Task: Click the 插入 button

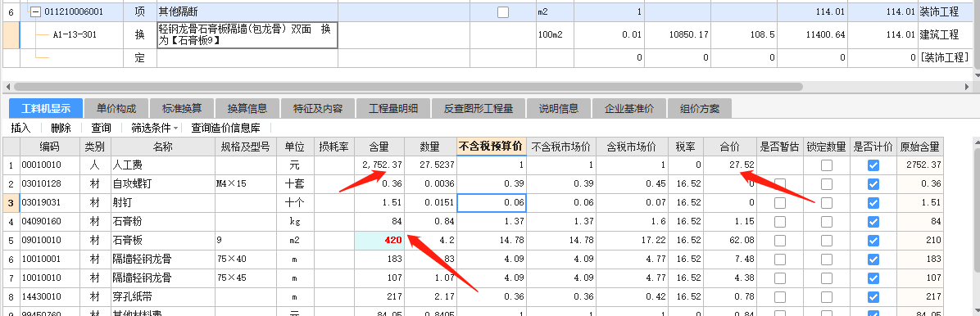Action: (20, 128)
